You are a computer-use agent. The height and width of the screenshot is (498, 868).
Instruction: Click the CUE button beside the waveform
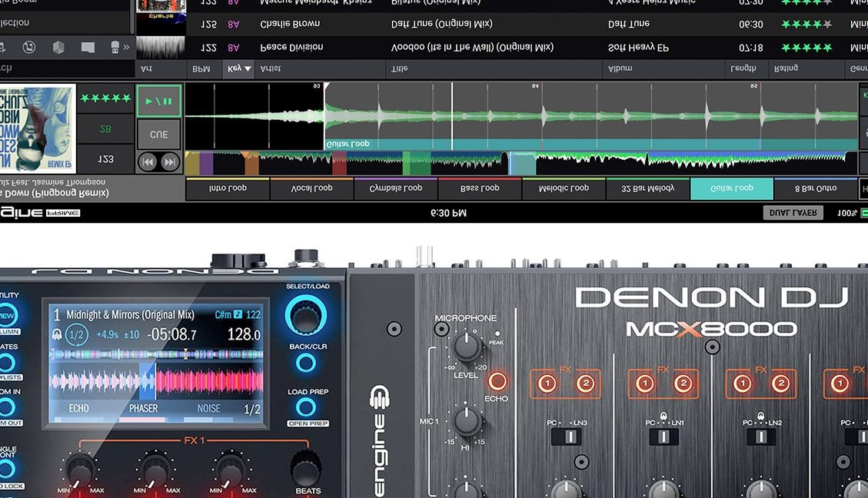coord(159,134)
